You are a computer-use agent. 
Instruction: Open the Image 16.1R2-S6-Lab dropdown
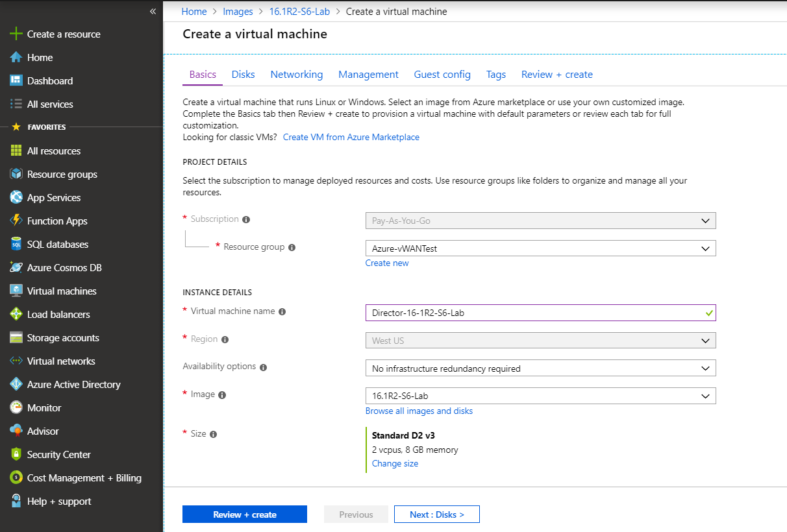click(x=540, y=396)
